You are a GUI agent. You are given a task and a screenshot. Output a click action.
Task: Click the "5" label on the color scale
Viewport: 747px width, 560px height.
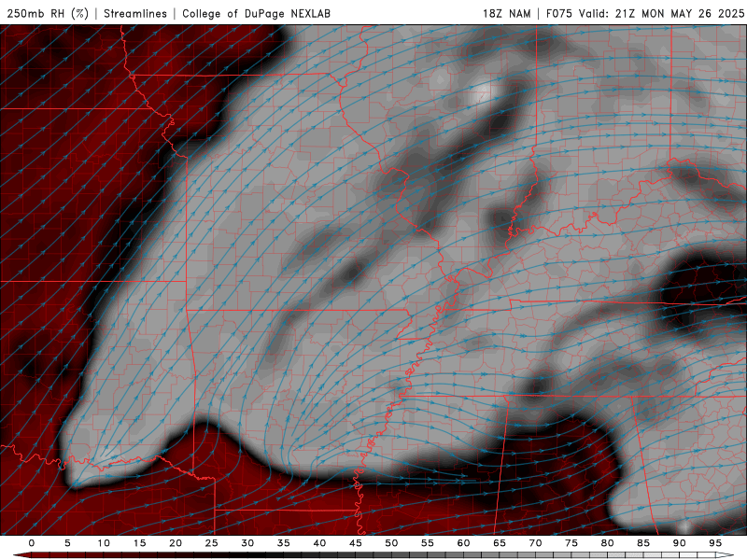coord(67,543)
